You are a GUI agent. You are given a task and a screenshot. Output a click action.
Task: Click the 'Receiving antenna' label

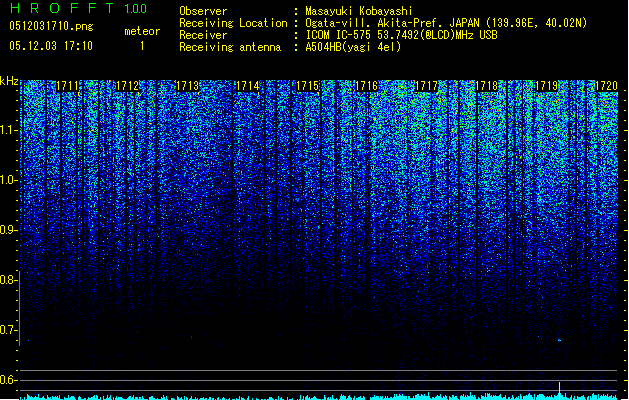coord(230,47)
